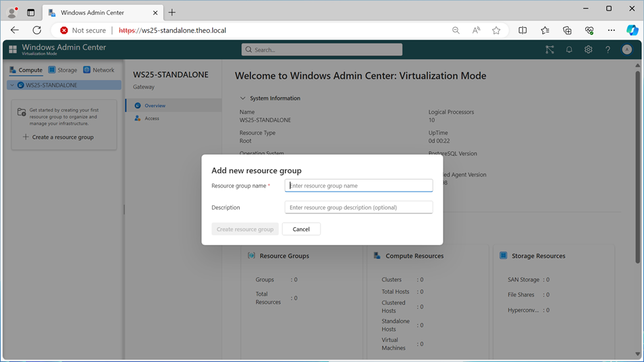
Task: Refresh the current page
Action: point(37,30)
